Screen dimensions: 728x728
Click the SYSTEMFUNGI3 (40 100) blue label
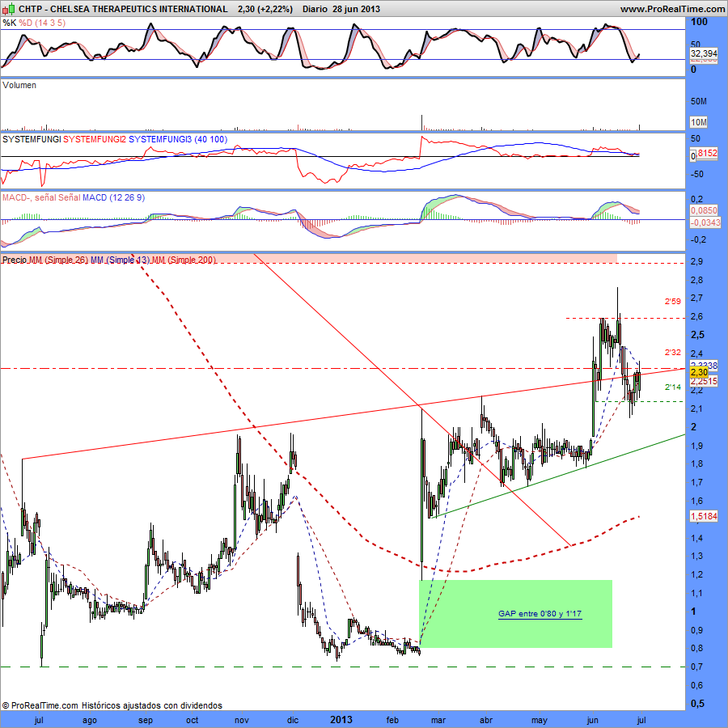178,139
